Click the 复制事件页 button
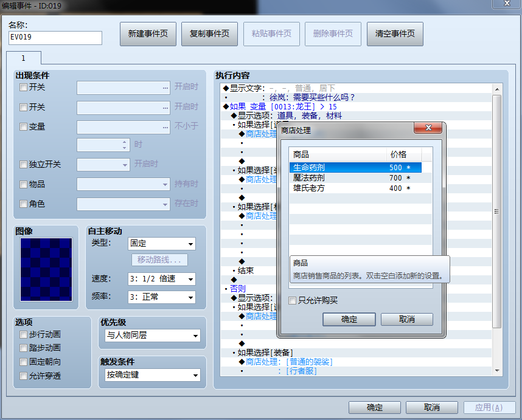This screenshot has height=420, width=522. (209, 34)
